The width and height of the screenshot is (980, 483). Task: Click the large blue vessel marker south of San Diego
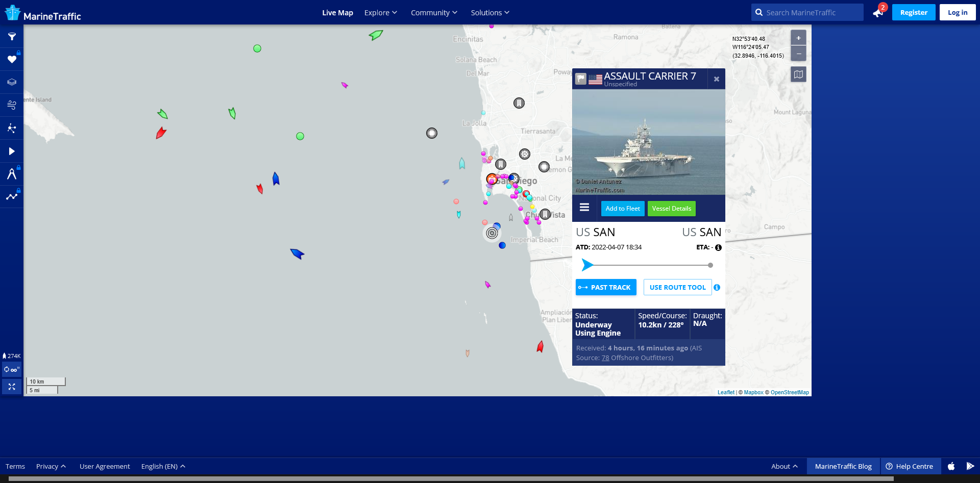297,253
